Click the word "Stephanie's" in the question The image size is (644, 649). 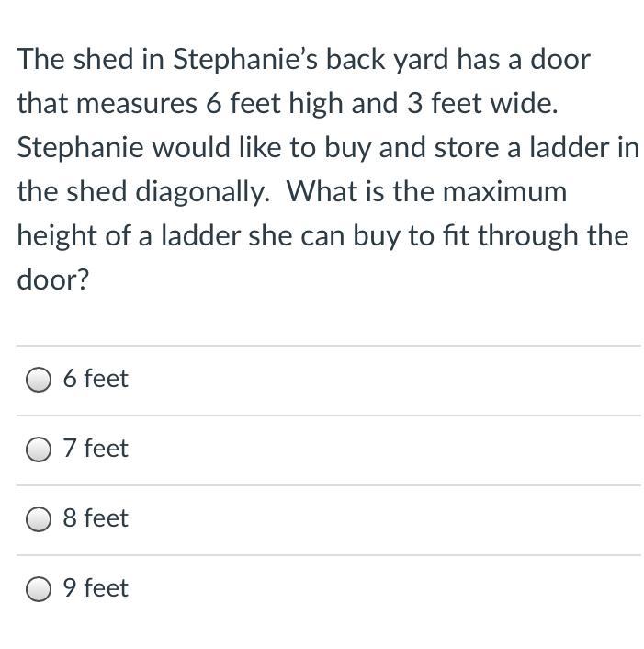[x=245, y=61]
